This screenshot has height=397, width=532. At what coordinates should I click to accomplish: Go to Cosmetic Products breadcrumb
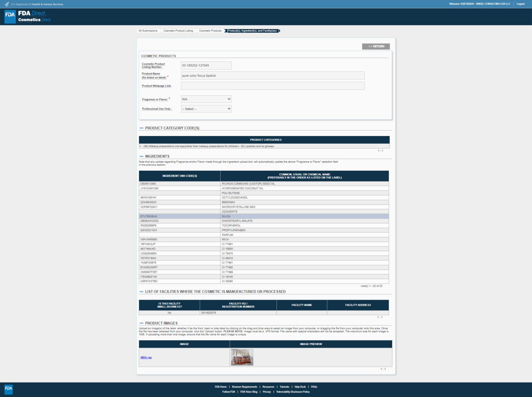point(210,31)
